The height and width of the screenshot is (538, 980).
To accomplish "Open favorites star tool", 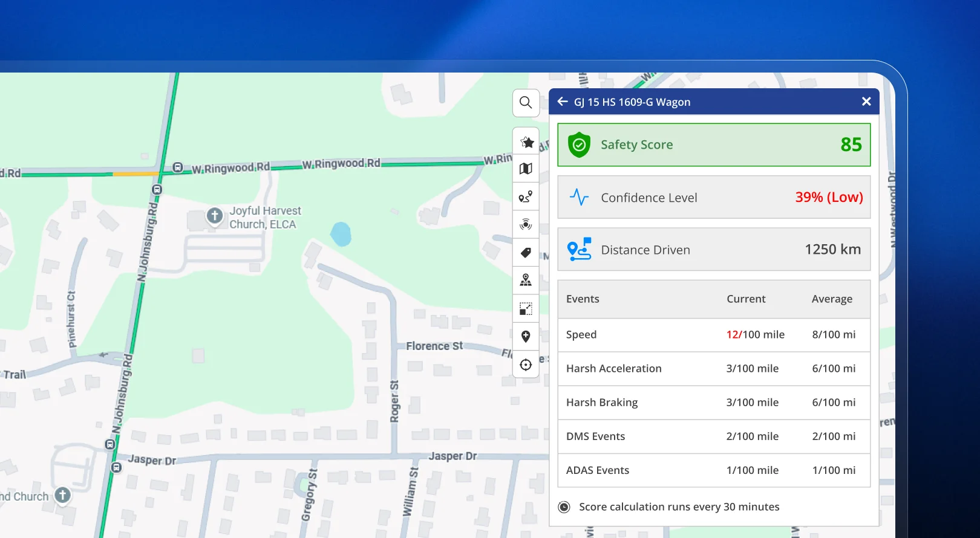I will 526,142.
